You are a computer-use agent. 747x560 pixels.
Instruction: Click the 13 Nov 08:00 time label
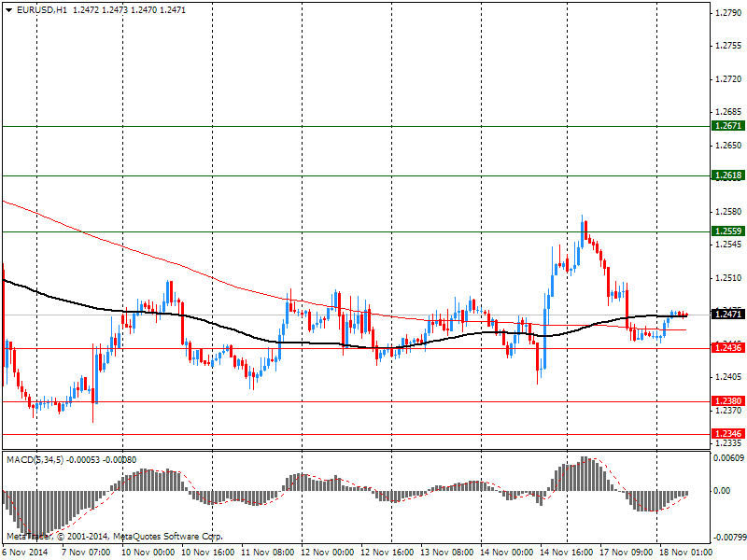point(447,552)
